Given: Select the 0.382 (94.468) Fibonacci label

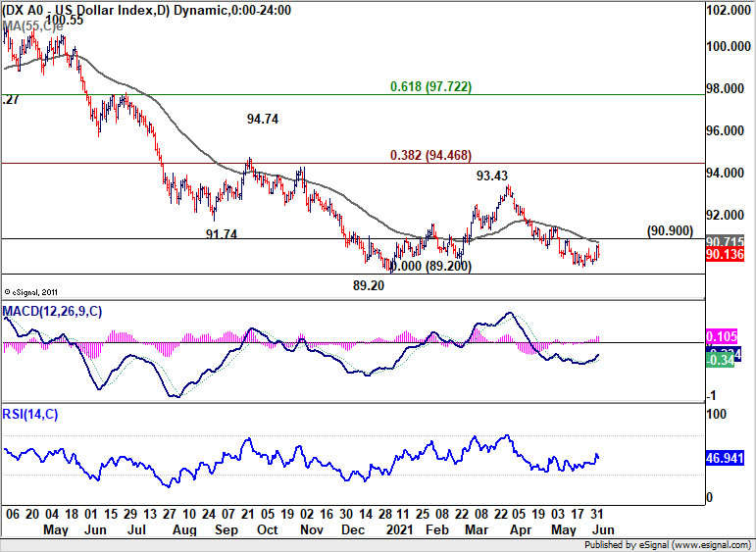Looking at the screenshot, I should click(x=430, y=155).
